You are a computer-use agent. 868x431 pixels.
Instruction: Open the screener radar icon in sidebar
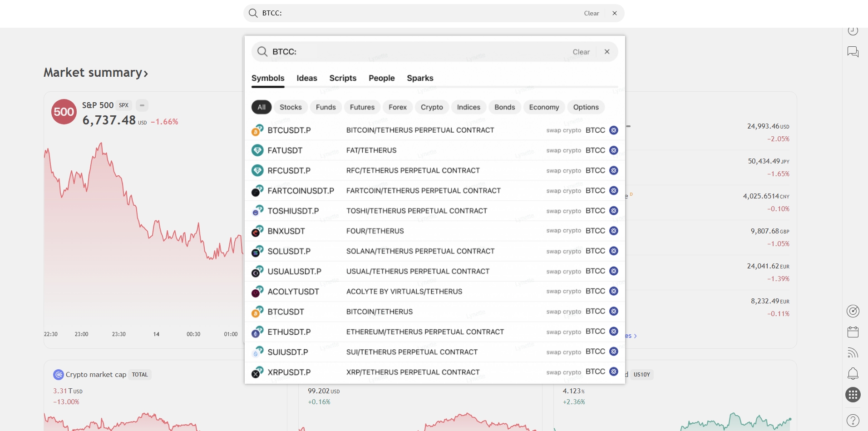click(853, 311)
